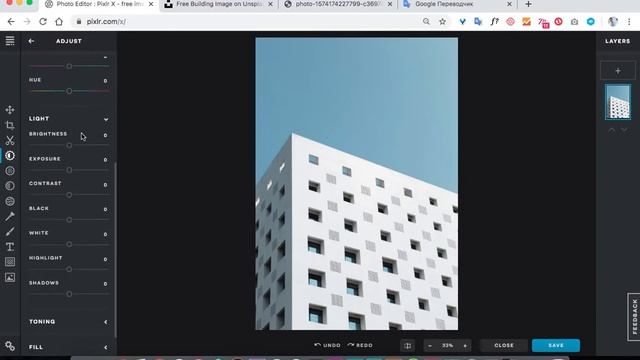Click the Brightness slider handle

point(69,145)
